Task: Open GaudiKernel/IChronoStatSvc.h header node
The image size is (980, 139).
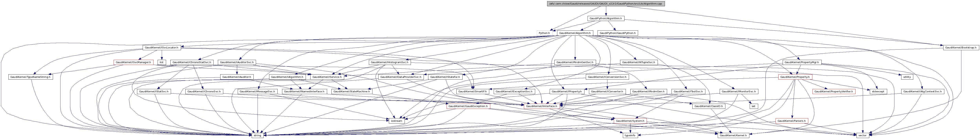Action: (191, 62)
